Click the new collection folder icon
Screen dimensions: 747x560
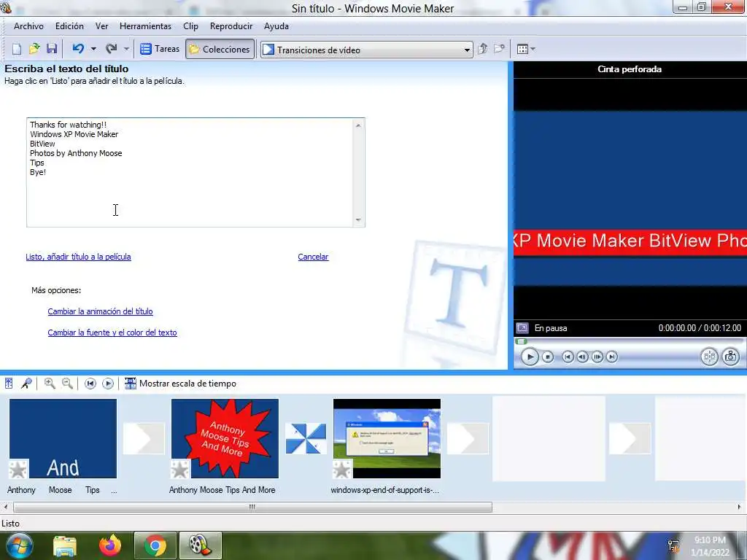499,49
